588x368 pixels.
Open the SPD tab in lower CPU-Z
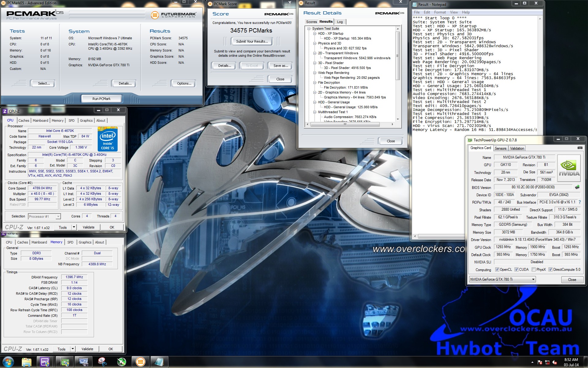point(70,242)
